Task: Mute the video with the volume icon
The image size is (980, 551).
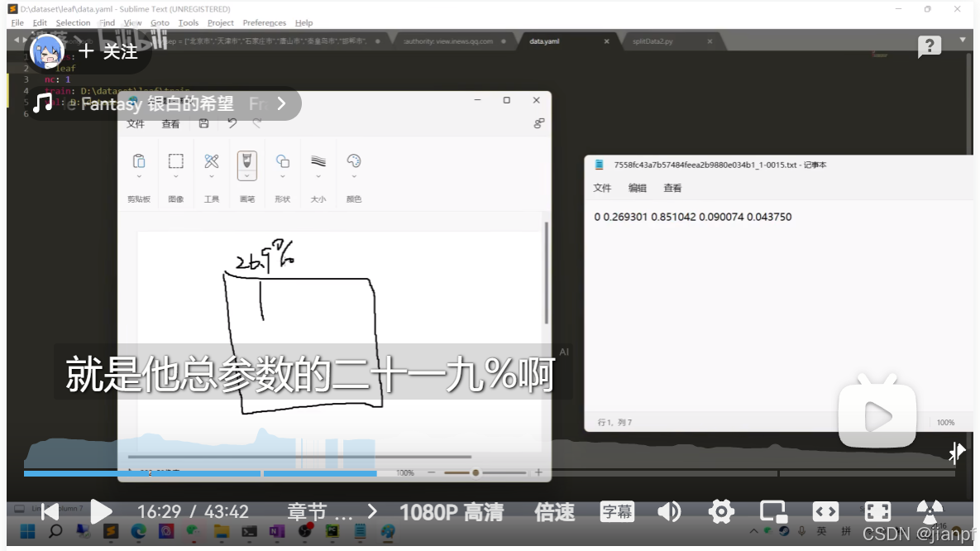Action: pyautogui.click(x=669, y=511)
